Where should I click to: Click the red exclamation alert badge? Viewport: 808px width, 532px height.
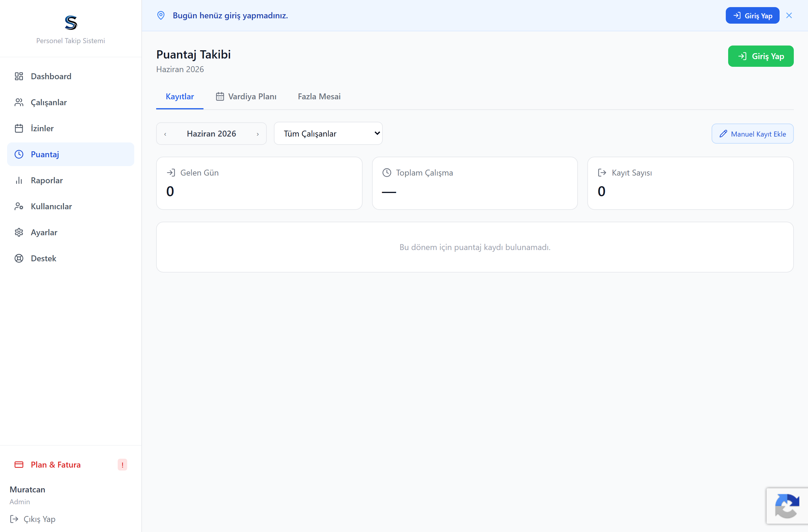tap(122, 465)
